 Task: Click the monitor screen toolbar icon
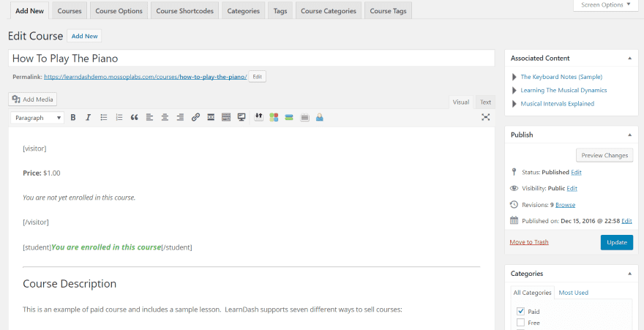tap(241, 118)
